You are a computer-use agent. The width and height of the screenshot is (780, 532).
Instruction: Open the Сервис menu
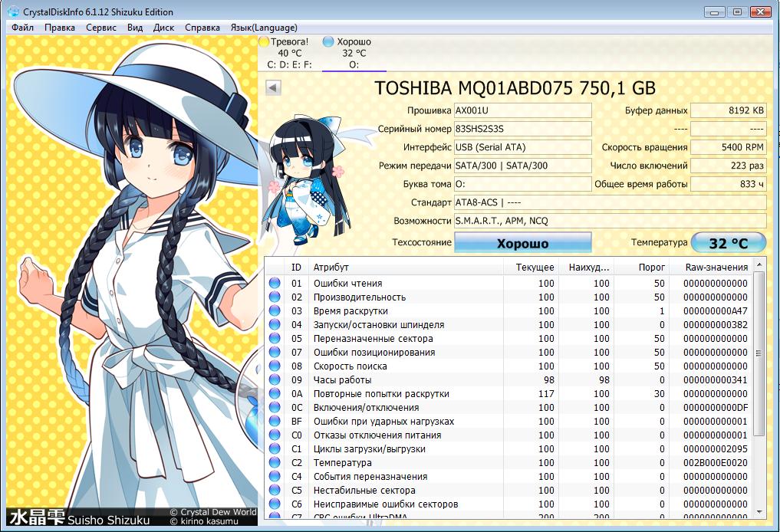point(101,28)
